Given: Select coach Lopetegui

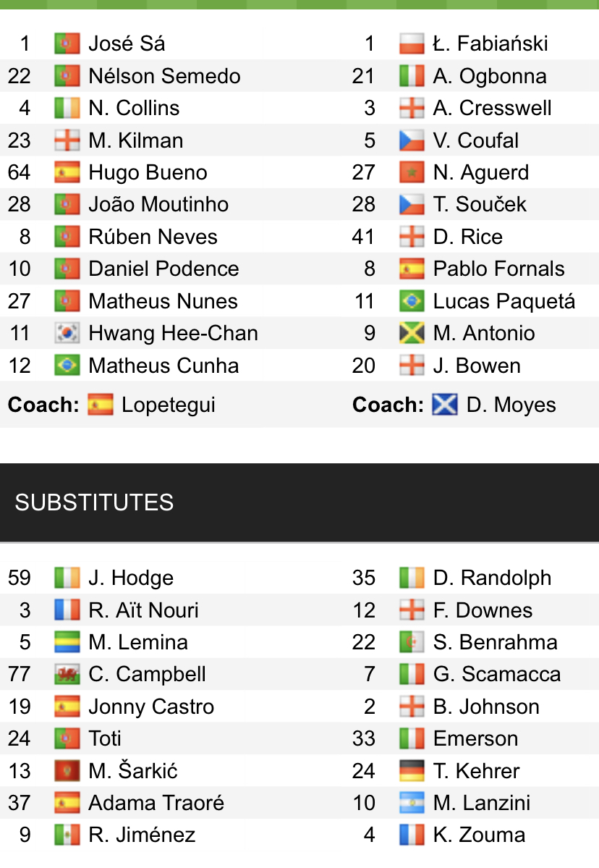Looking at the screenshot, I should click(x=168, y=405).
